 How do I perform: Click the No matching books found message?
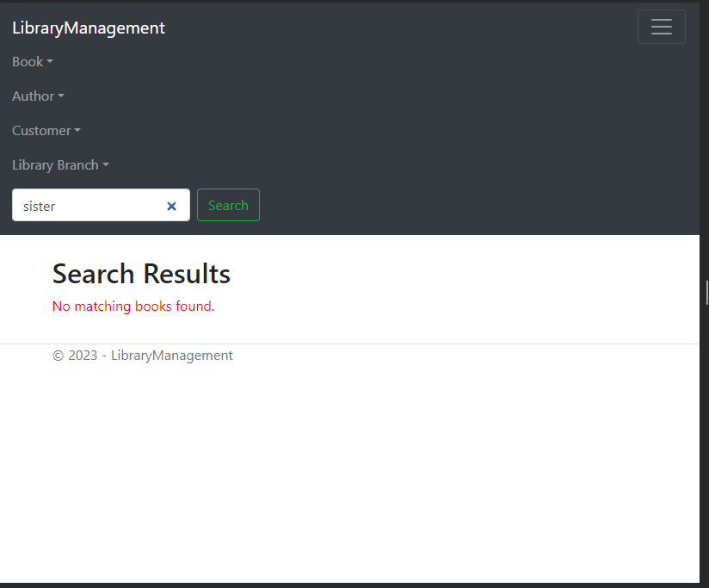(x=133, y=306)
